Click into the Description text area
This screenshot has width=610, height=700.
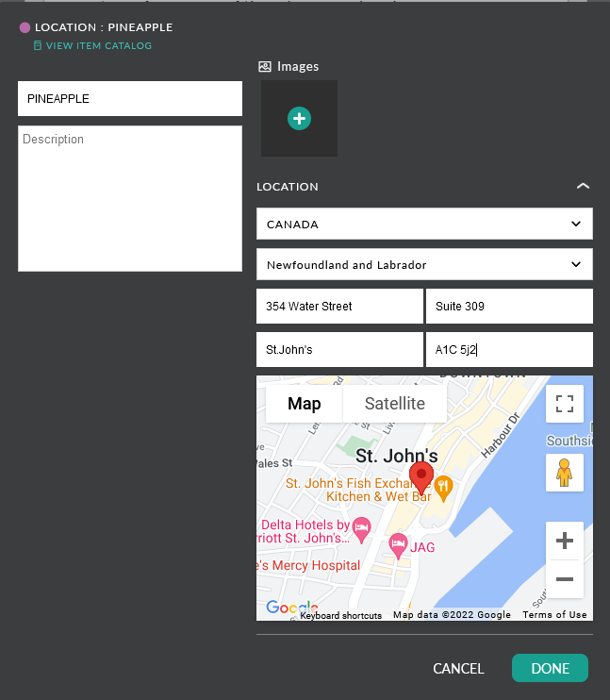coord(130,198)
